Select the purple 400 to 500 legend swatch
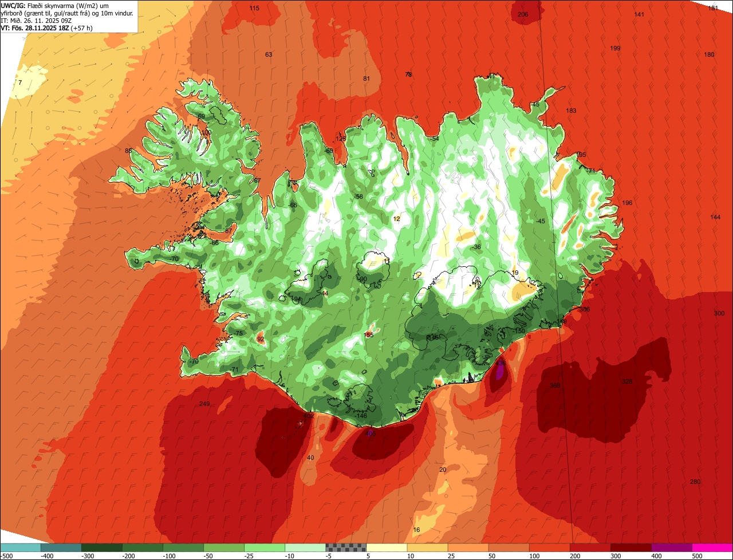 [671, 547]
